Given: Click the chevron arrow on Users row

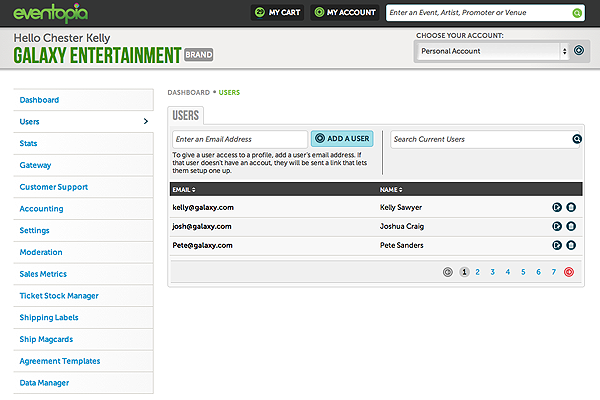Looking at the screenshot, I should pos(145,121).
